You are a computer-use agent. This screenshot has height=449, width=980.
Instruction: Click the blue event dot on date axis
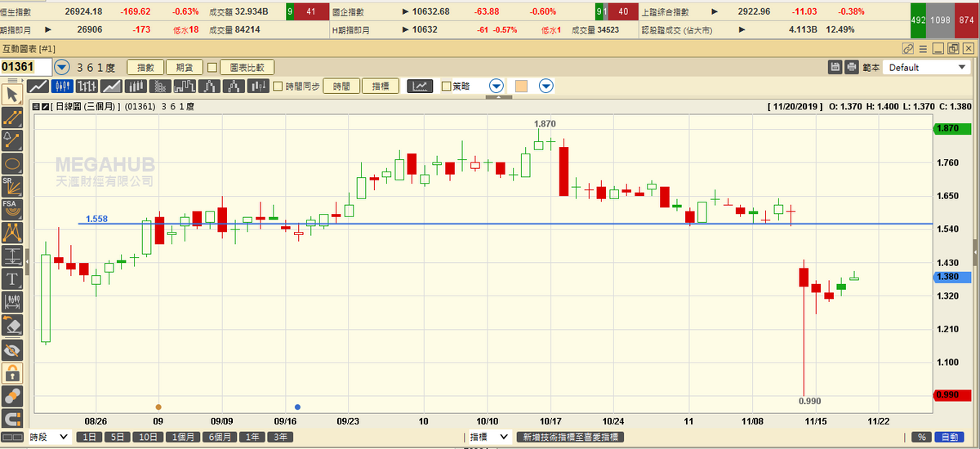coord(297,406)
